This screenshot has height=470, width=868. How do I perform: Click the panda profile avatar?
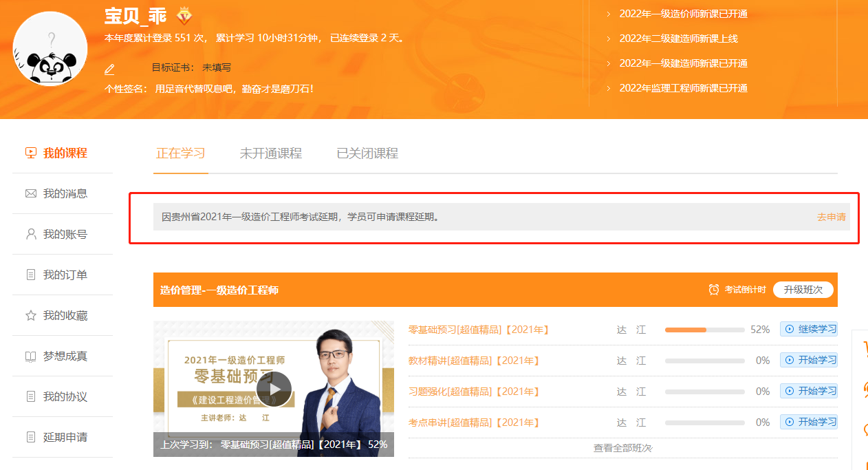pyautogui.click(x=50, y=49)
